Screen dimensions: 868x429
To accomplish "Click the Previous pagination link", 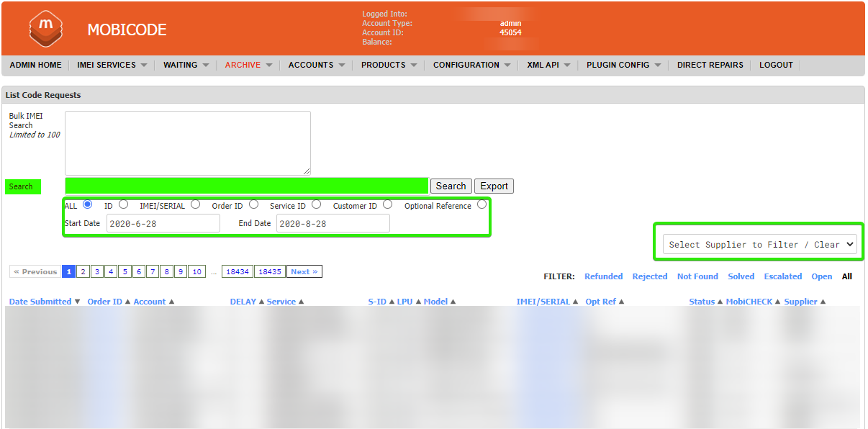I will coord(35,271).
